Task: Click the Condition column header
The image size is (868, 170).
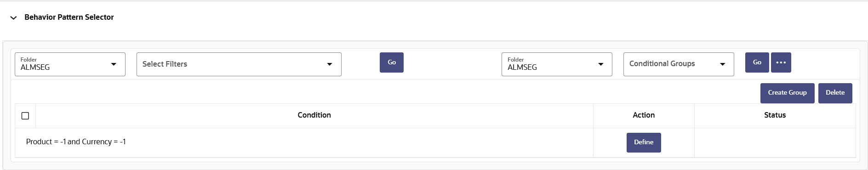Action: [314, 115]
